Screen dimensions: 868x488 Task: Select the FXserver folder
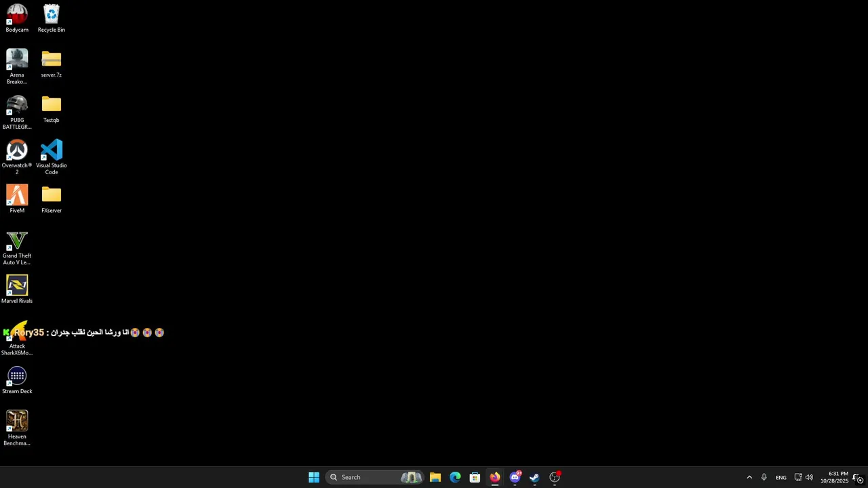[52, 199]
